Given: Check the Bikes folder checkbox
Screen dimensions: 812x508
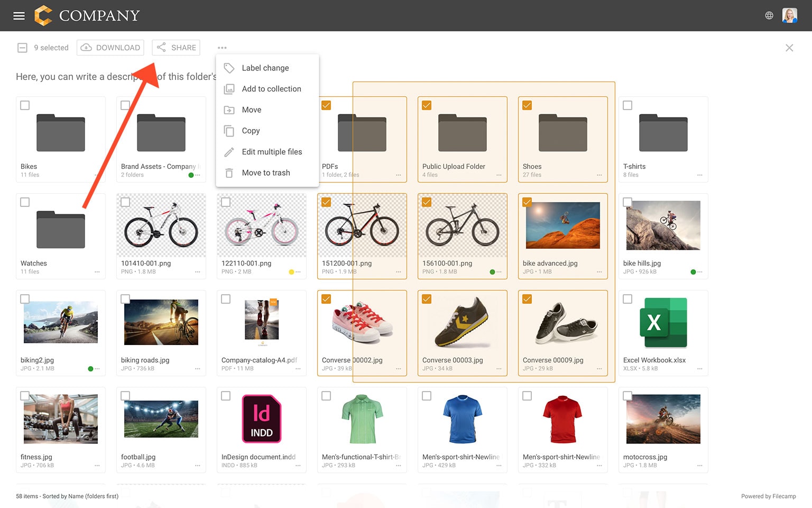Looking at the screenshot, I should [x=25, y=105].
